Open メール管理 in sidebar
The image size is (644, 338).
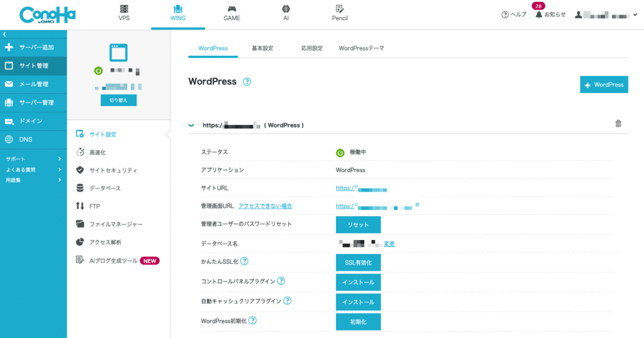(33, 84)
